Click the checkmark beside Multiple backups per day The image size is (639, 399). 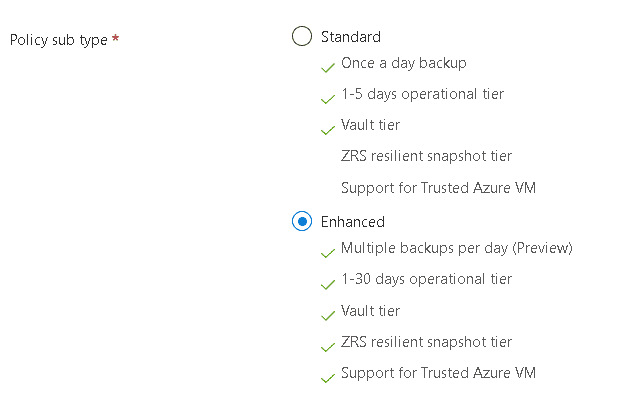click(328, 253)
